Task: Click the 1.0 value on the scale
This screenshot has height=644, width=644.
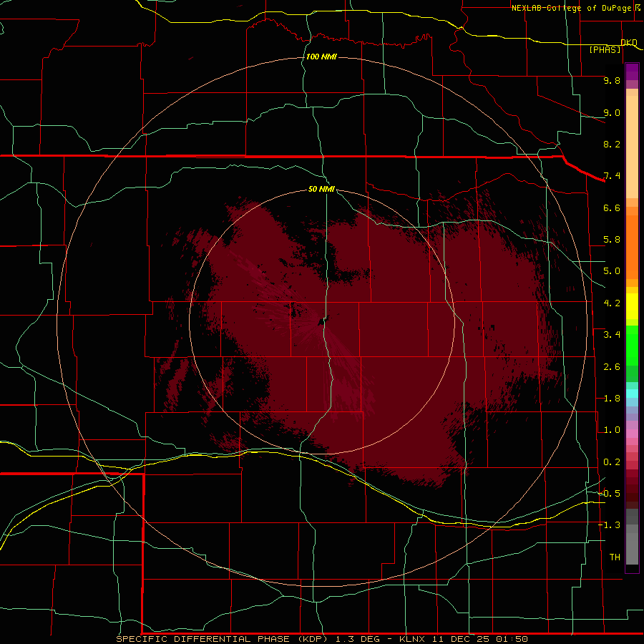Action: [x=612, y=430]
